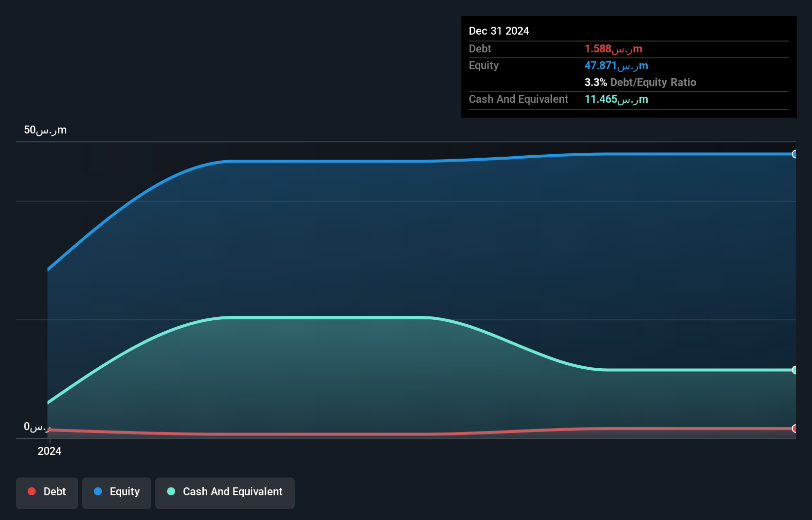
Task: Toggle the Debt series legend button
Action: [47, 493]
